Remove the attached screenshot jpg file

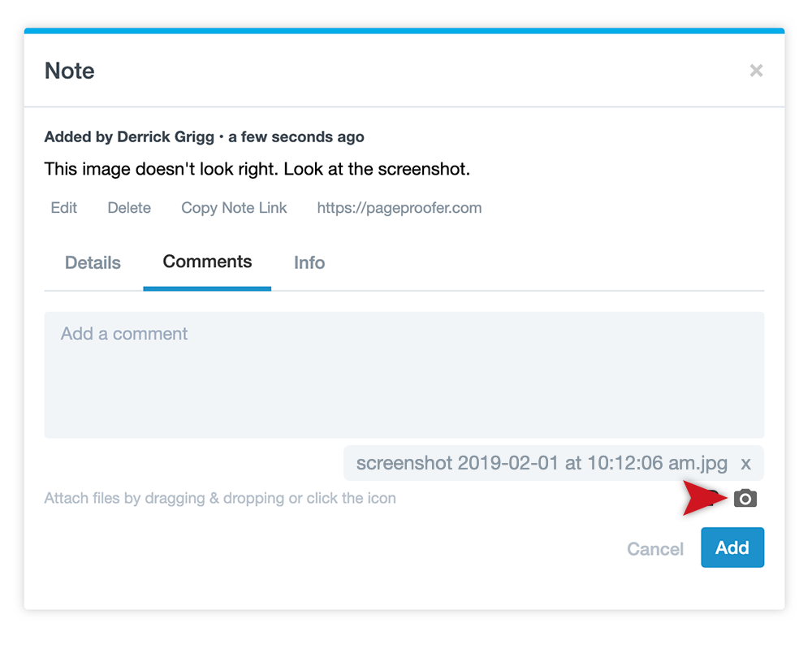pyautogui.click(x=745, y=464)
